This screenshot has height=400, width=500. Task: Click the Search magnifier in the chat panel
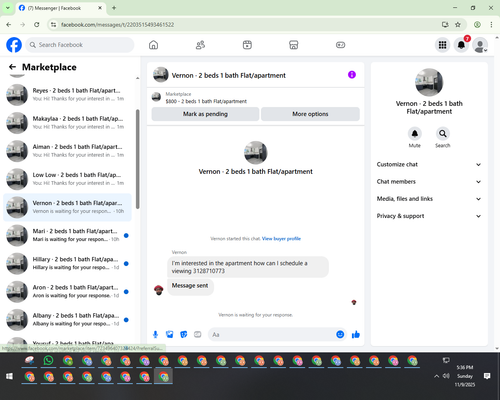point(443,134)
